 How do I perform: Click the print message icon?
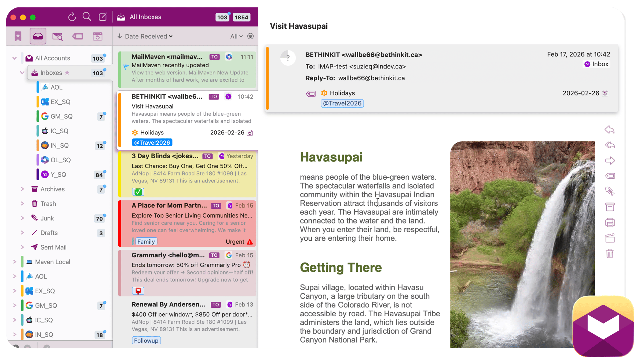point(610,223)
